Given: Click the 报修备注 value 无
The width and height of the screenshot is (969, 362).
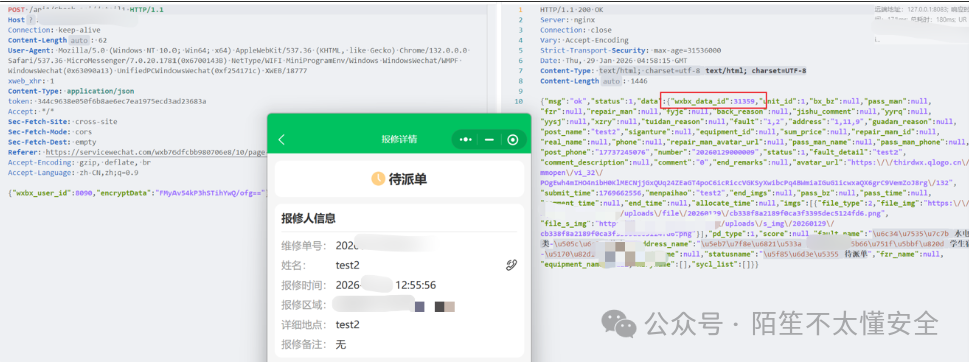Looking at the screenshot, I should (x=341, y=344).
